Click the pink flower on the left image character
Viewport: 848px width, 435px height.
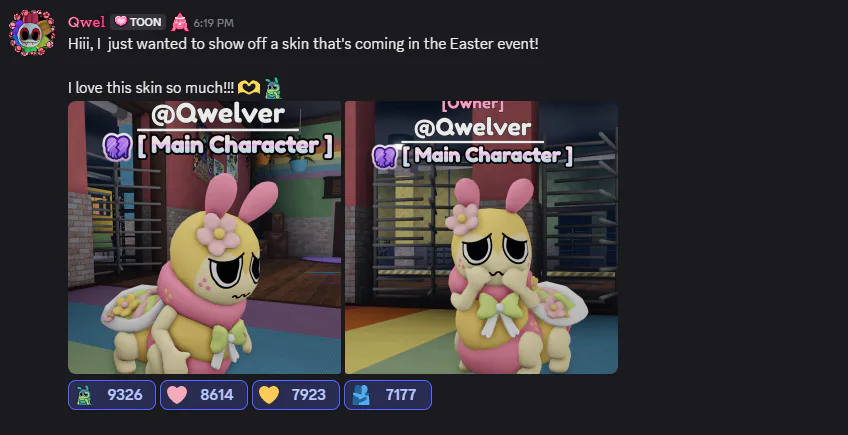218,234
